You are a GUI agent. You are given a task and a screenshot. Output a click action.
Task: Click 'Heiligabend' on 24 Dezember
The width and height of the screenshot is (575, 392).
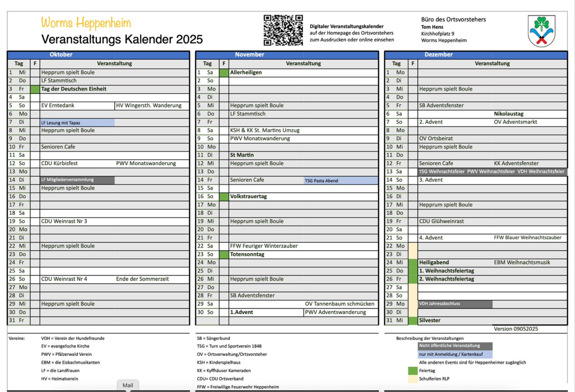tap(434, 262)
